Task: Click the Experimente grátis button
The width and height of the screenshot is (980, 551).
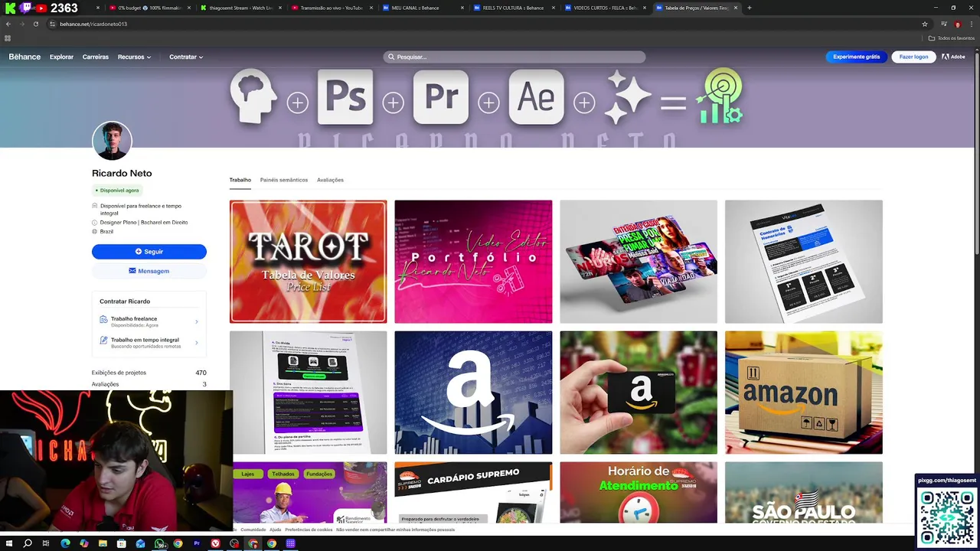Action: 857,57
